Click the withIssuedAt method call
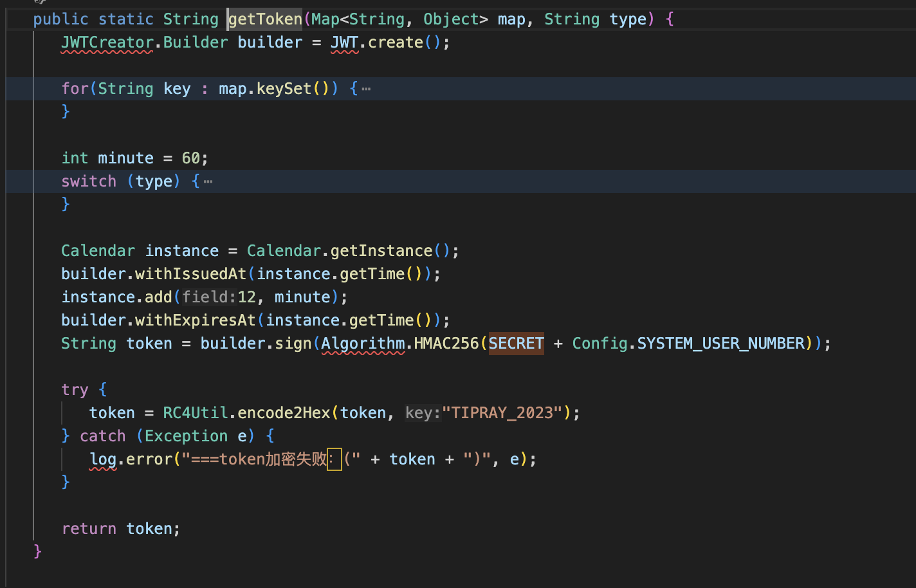The width and height of the screenshot is (916, 588). pyautogui.click(x=190, y=274)
